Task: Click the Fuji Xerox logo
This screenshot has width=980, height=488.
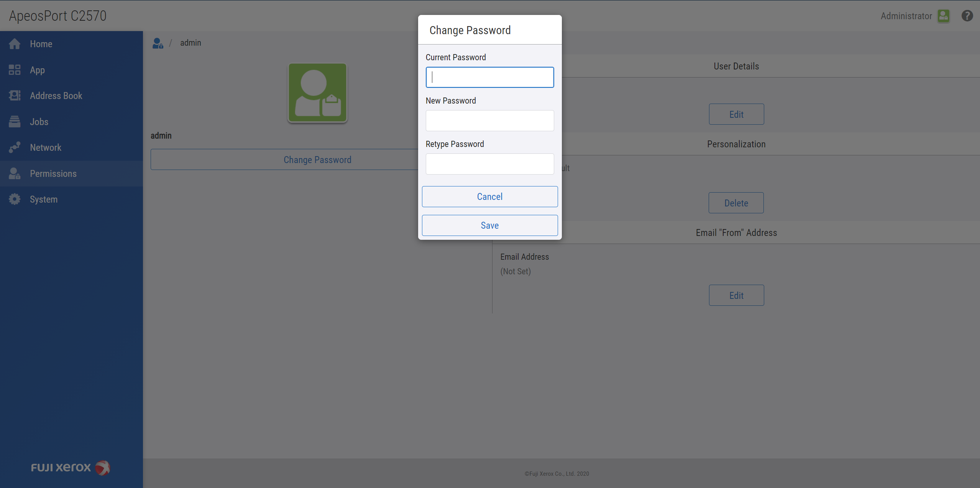Action: tap(71, 467)
